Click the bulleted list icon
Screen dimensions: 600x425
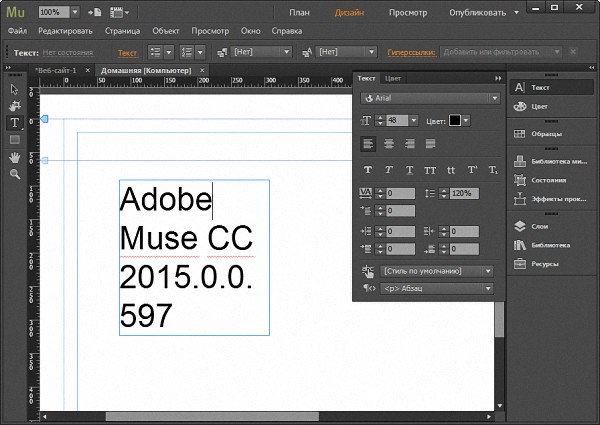[155, 52]
